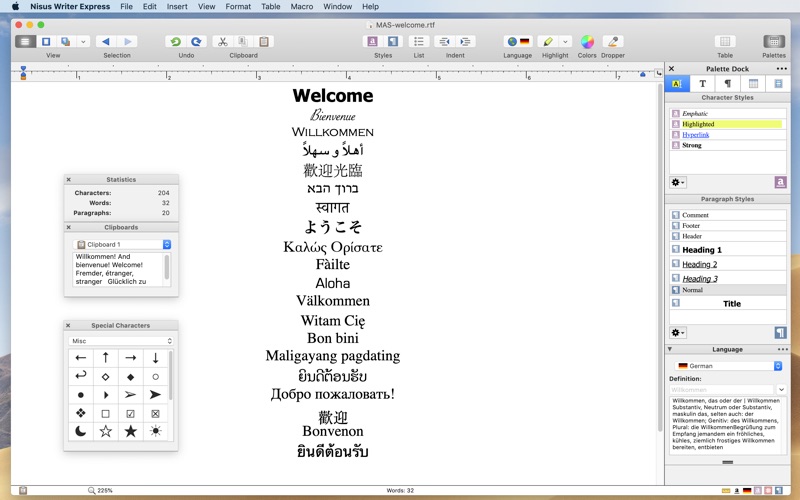
Task: Insert the crescent moon special character
Action: click(x=81, y=432)
